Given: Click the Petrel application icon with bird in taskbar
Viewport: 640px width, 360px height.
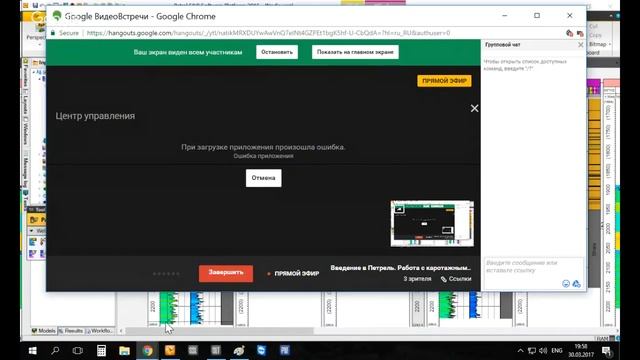Looking at the screenshot, I should [239, 351].
